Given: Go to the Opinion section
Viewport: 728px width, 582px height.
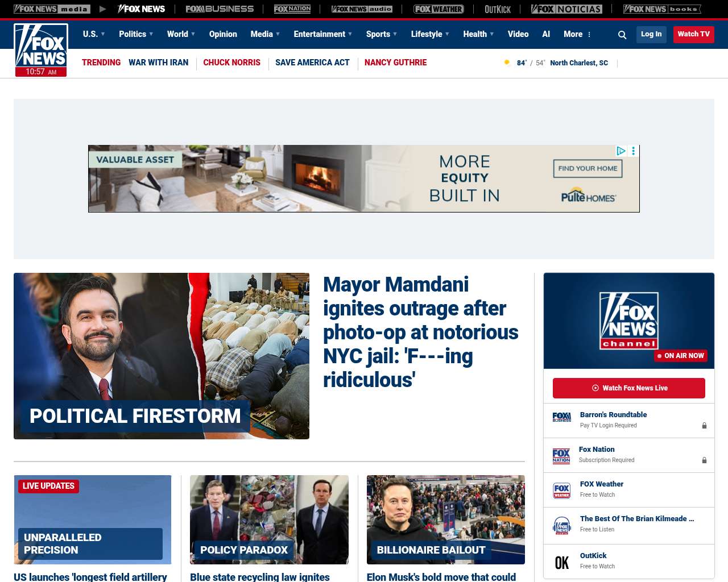Looking at the screenshot, I should [x=223, y=34].
